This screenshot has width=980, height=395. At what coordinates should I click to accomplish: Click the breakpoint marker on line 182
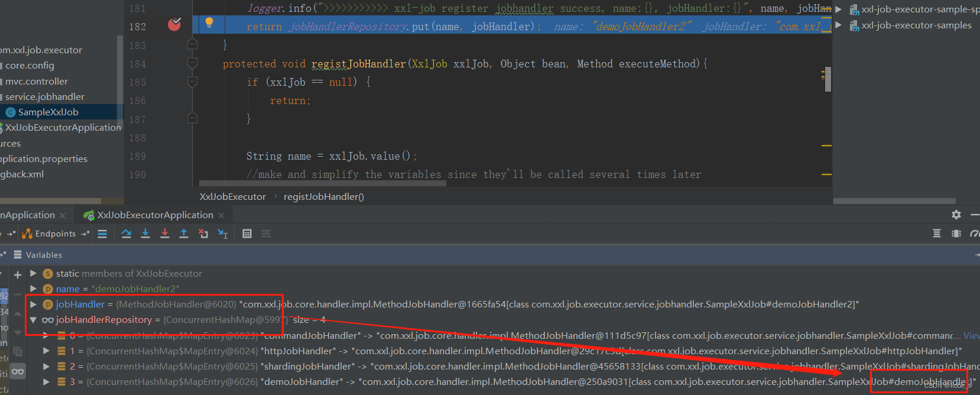click(x=174, y=24)
